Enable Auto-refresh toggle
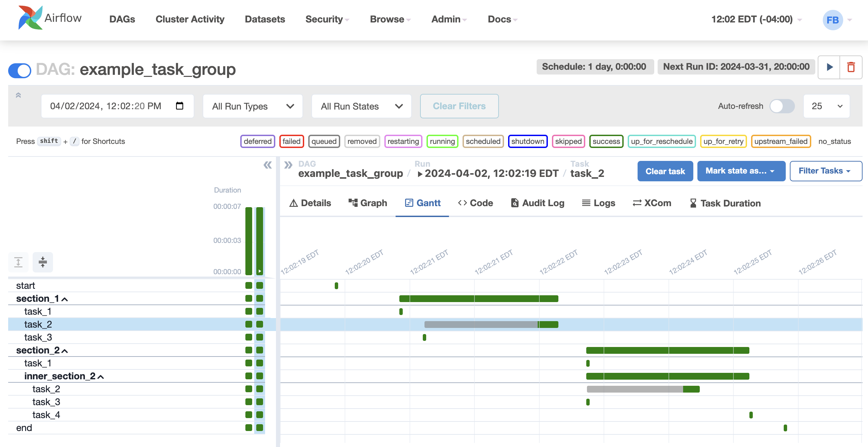This screenshot has width=868, height=447. point(783,106)
